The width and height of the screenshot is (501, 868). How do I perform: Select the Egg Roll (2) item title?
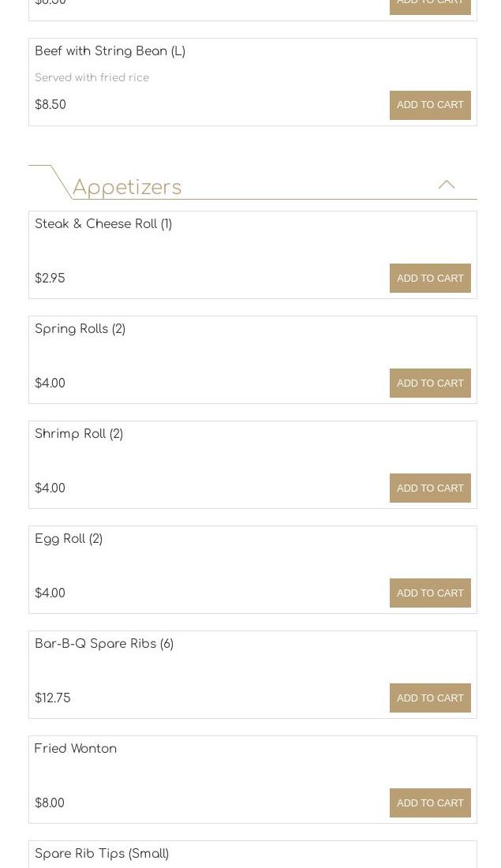[x=69, y=539]
